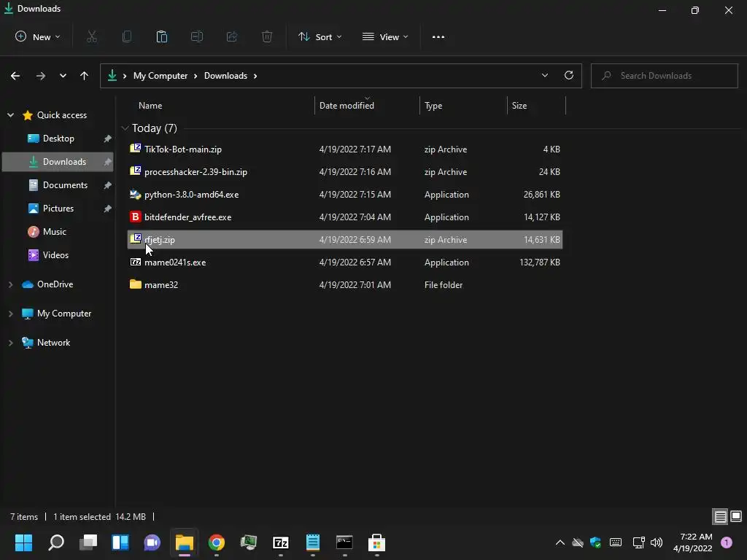747x560 pixels.
Task: Open Videos in the sidebar
Action: (x=55, y=255)
